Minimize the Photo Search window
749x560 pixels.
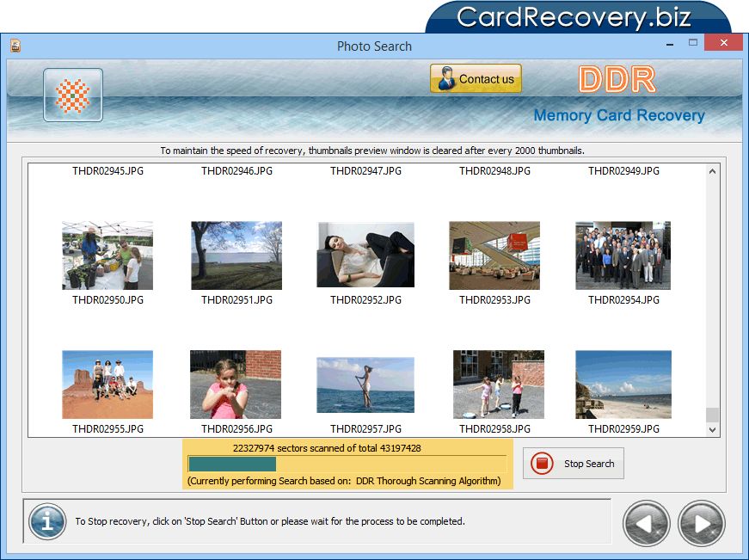670,45
